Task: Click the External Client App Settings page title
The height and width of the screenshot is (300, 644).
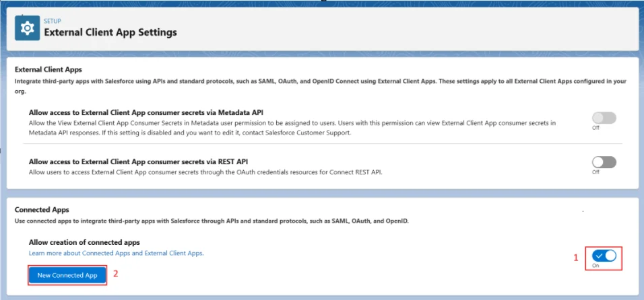Action: click(110, 32)
